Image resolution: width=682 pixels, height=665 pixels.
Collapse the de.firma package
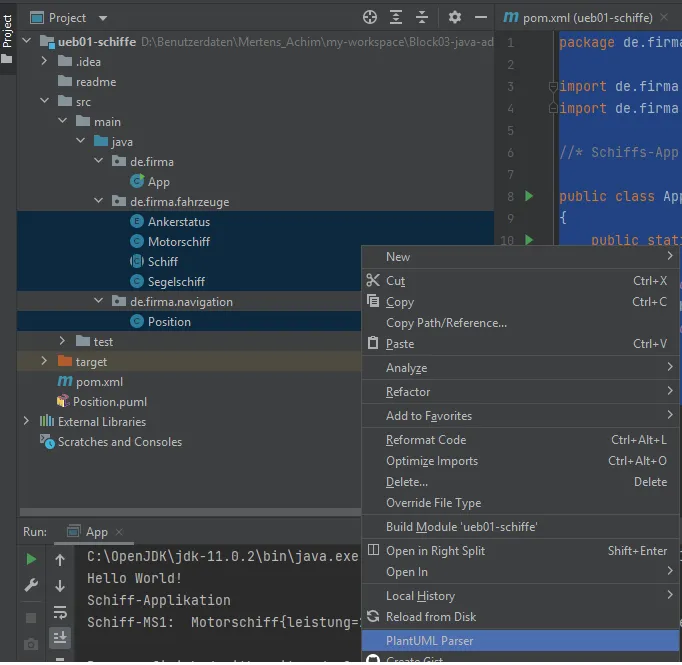[99, 161]
